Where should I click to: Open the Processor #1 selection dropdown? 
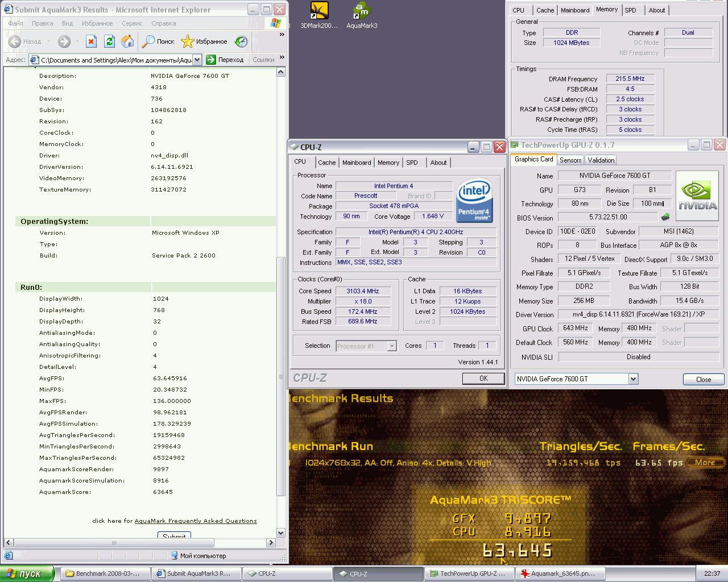[392, 346]
